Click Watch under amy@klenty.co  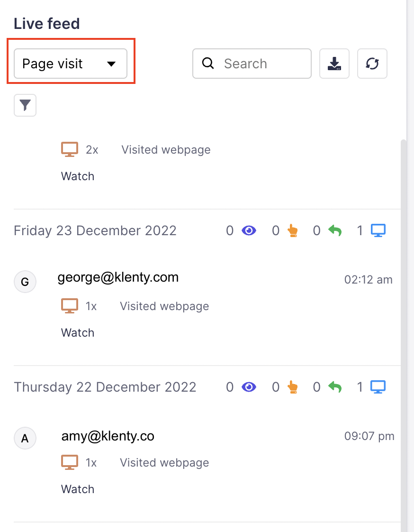coord(78,489)
